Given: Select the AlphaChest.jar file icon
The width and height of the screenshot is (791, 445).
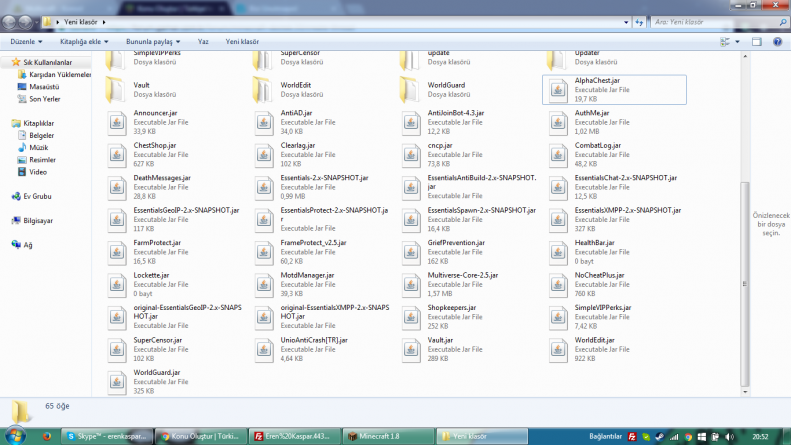Looking at the screenshot, I should pos(558,90).
